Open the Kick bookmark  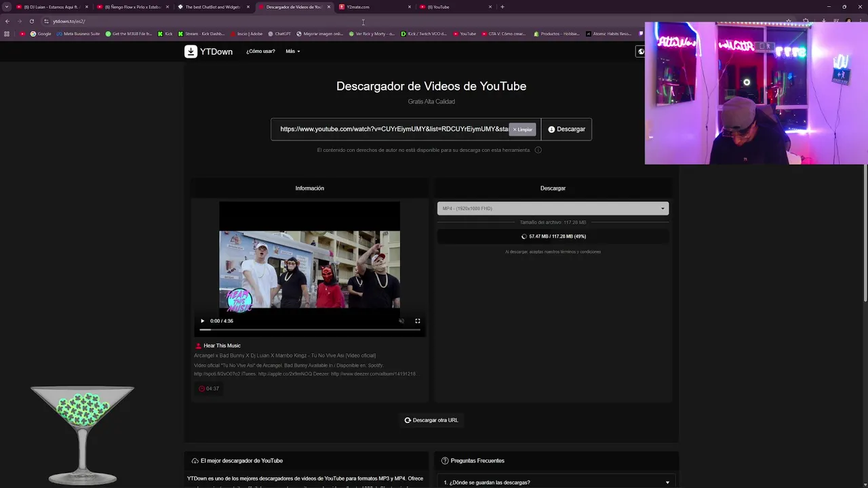pos(165,34)
